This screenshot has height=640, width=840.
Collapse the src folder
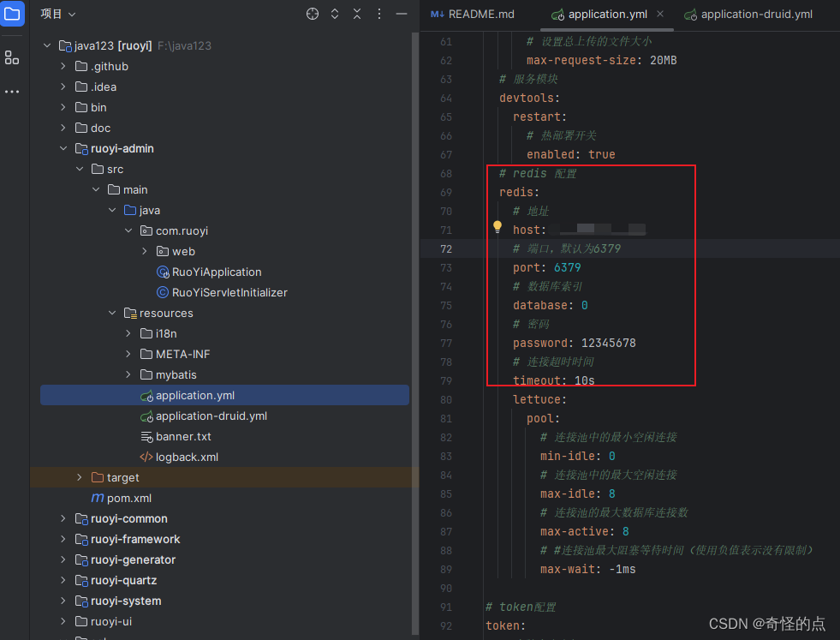click(x=80, y=169)
